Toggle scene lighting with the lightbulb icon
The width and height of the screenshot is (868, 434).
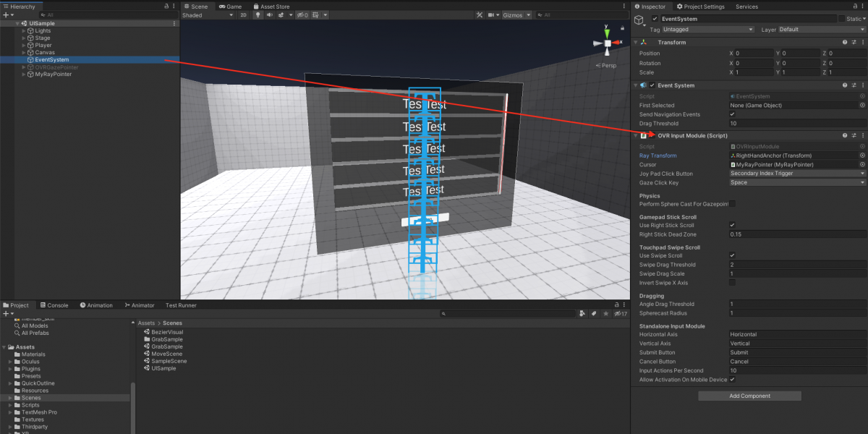(x=257, y=15)
